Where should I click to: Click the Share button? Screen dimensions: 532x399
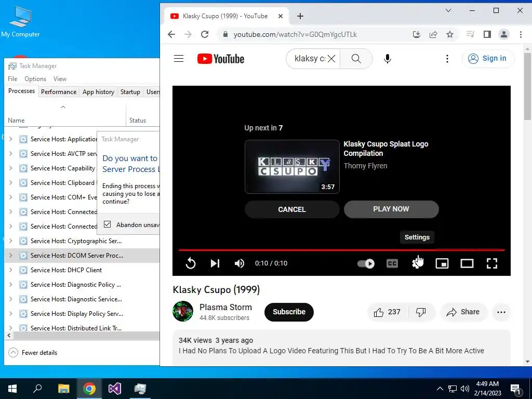[x=463, y=312]
